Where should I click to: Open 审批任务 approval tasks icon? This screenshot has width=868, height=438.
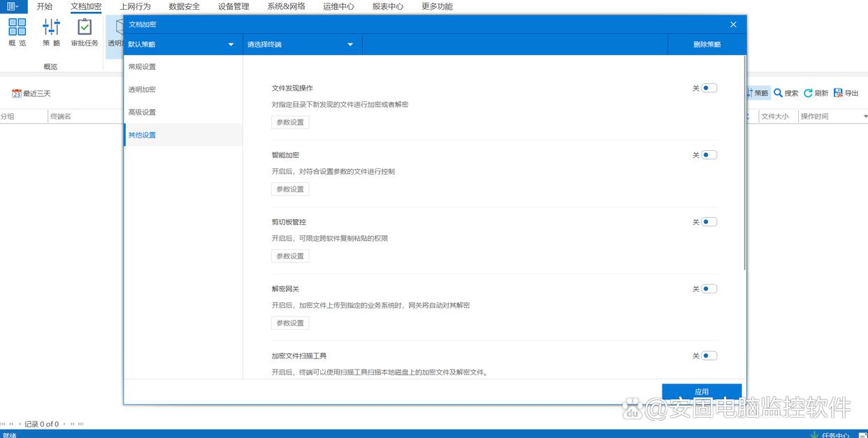85,28
